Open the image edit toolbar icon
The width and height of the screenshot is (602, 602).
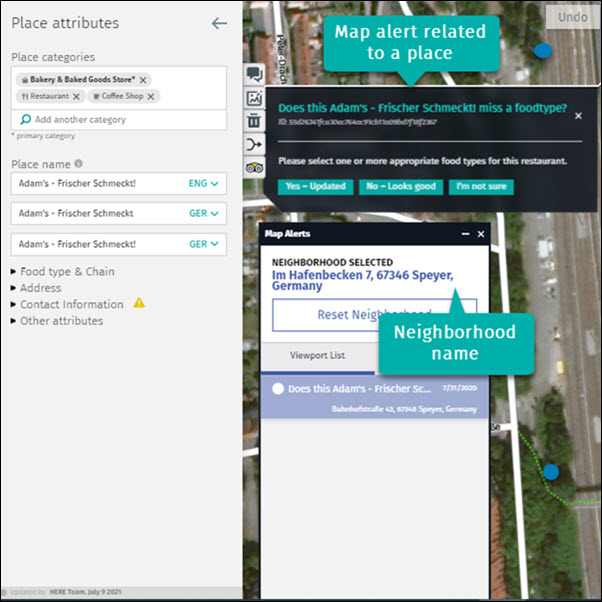[254, 98]
